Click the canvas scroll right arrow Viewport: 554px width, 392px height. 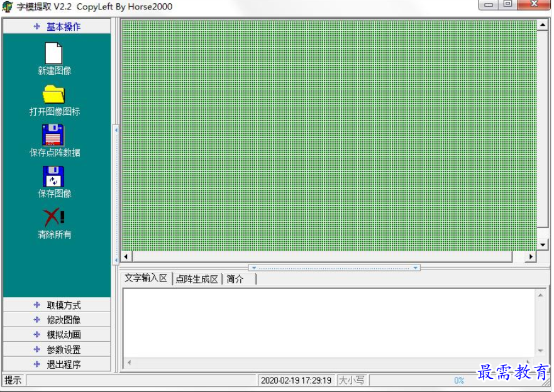pos(531,256)
